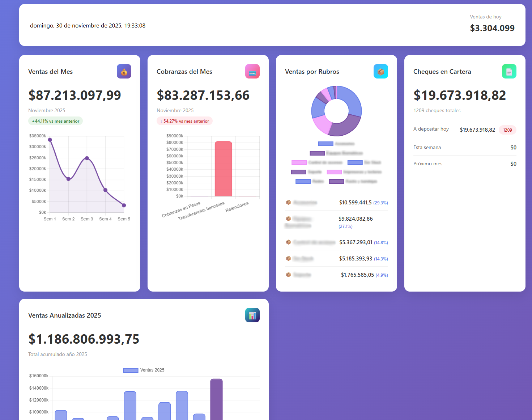Click the Sem 5 data point on the sales line
Viewport: 532px width, 420px height.
point(124,205)
